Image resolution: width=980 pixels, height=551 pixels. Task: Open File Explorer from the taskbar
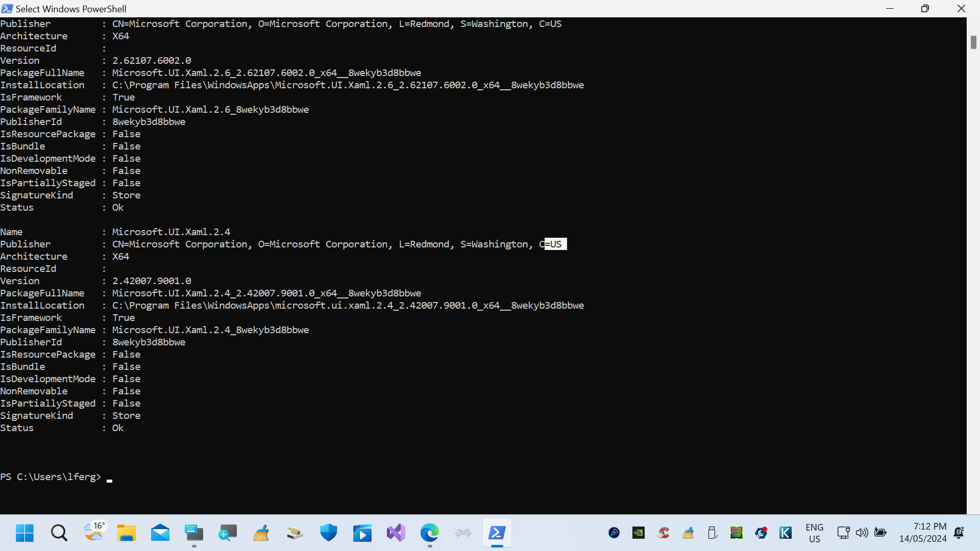[126, 533]
